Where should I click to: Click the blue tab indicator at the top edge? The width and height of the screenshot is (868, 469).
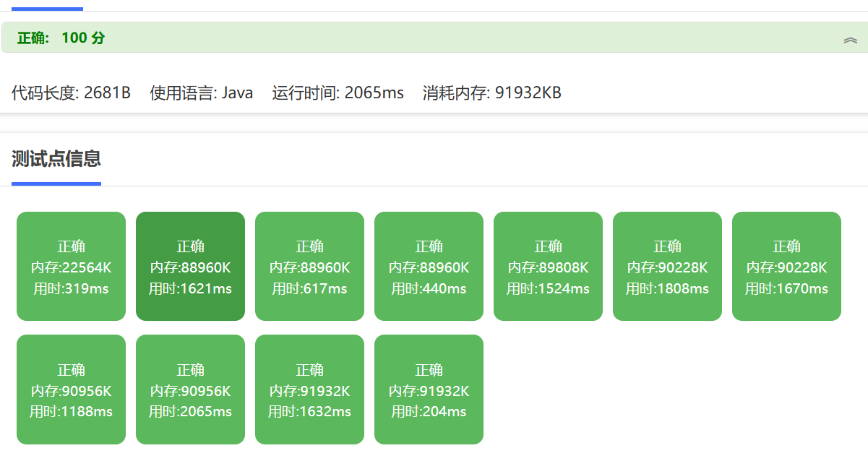pos(47,9)
